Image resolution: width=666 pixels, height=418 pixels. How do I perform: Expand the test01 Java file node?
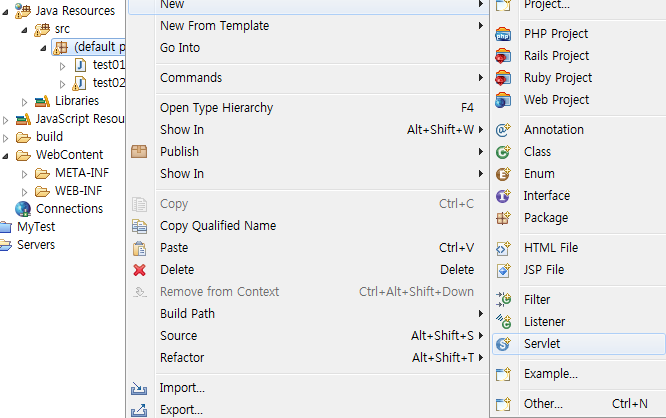click(x=62, y=66)
